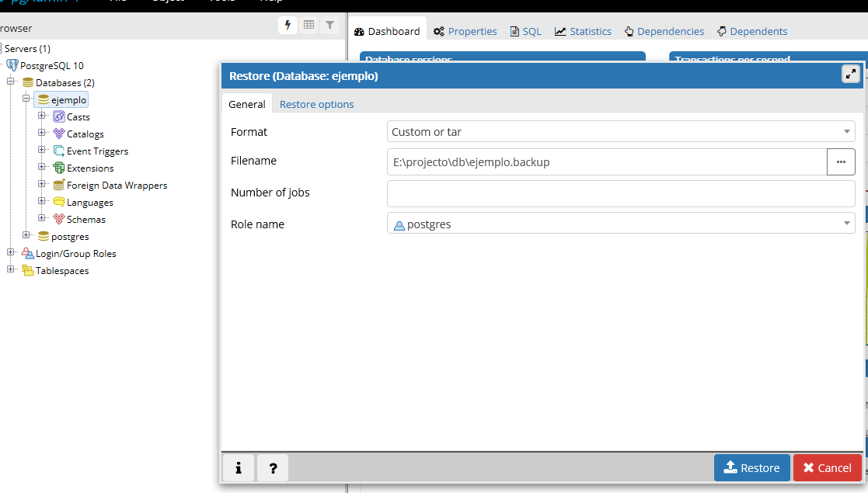
Task: Click the Number of jobs field
Action: pyautogui.click(x=620, y=193)
